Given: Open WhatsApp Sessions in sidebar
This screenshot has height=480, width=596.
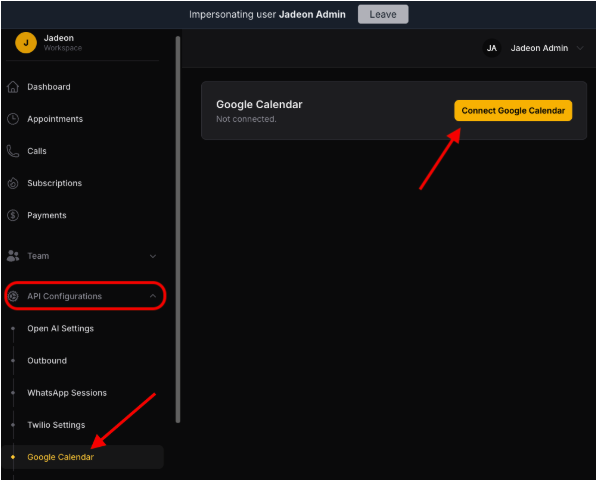Looking at the screenshot, I should click(67, 393).
